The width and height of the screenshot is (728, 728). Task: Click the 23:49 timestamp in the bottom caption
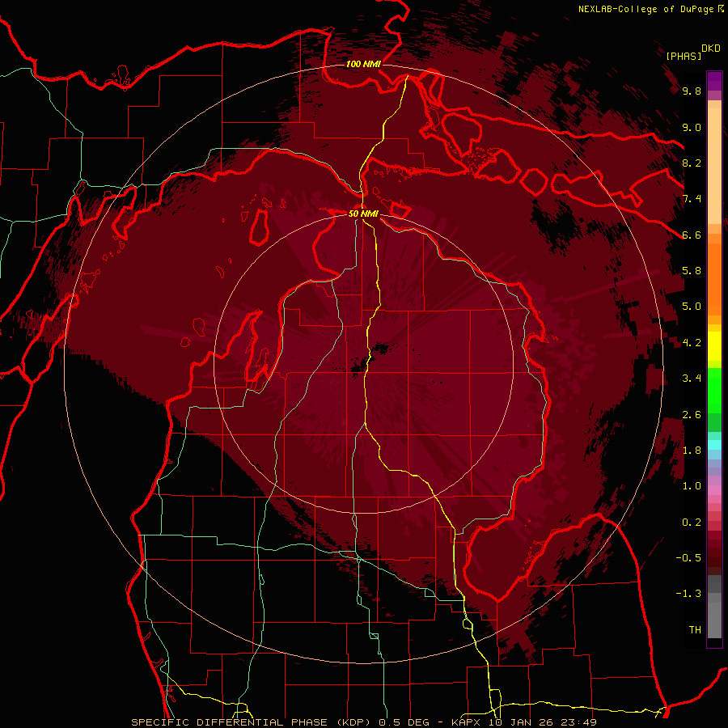pyautogui.click(x=580, y=722)
